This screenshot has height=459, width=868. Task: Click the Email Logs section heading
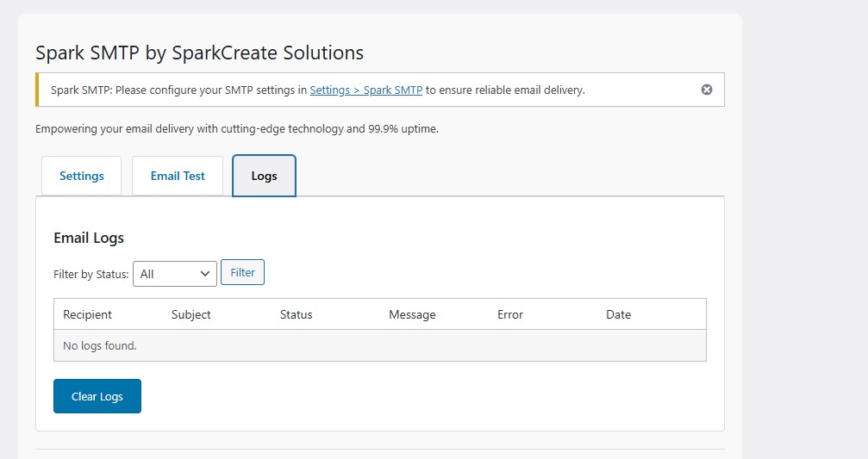click(x=89, y=238)
